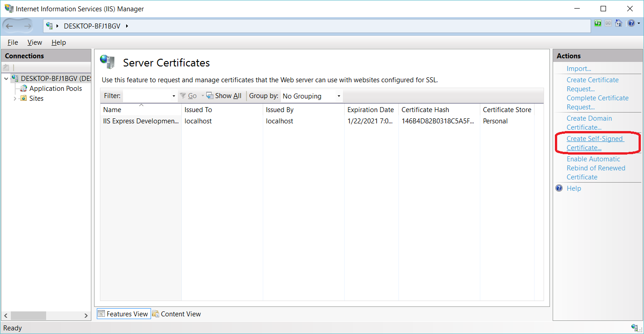Switch to the Content View tab
This screenshot has width=644, height=334.
click(x=176, y=314)
